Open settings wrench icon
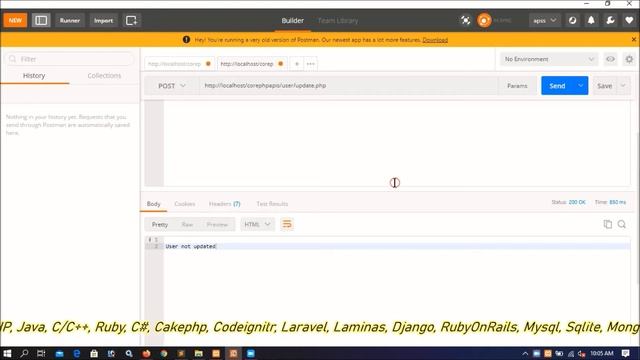Screen dimensions: 640x360 pyautogui.click(x=610, y=20)
